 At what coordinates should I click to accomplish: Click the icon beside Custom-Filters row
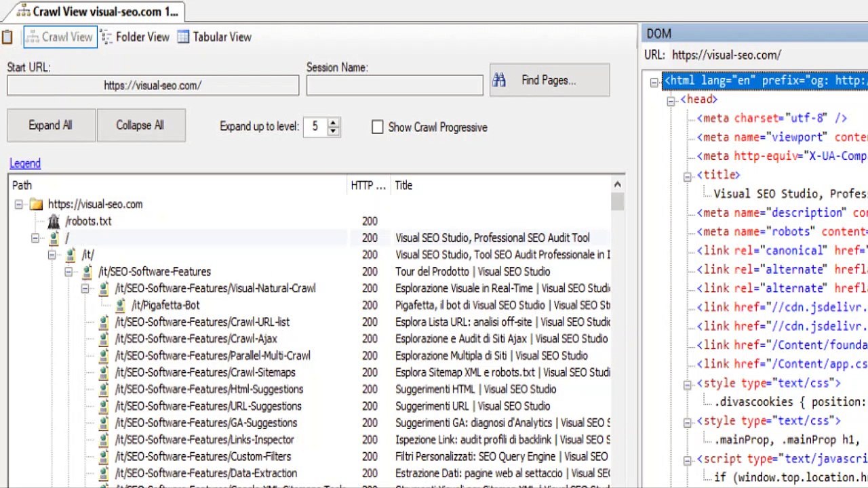[104, 457]
